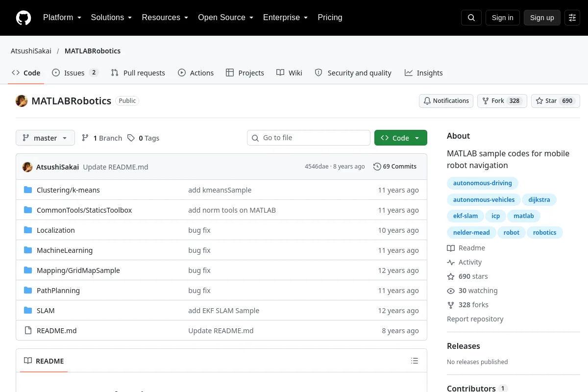The height and width of the screenshot is (392, 588).
Task: Open the autonomous-driving topic tag
Action: coord(483,183)
